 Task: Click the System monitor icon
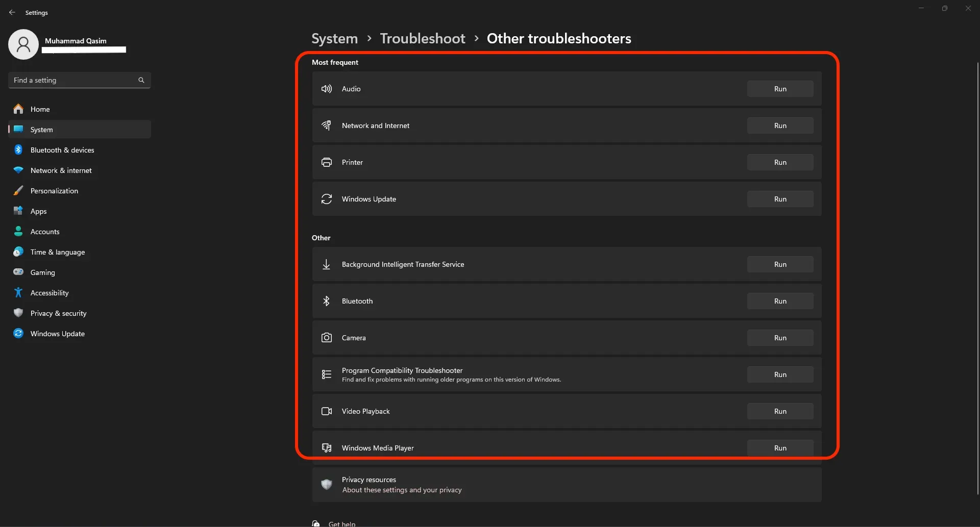(18, 129)
